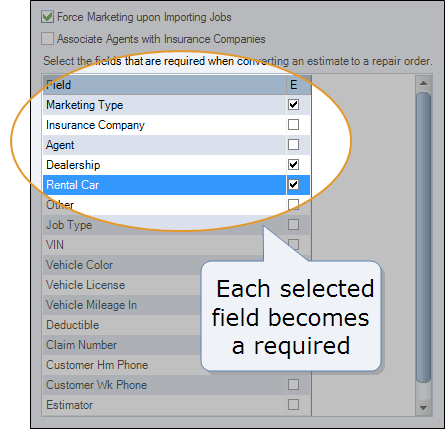Click the scrollbar down arrow
The image size is (445, 429).
pyautogui.click(x=423, y=408)
